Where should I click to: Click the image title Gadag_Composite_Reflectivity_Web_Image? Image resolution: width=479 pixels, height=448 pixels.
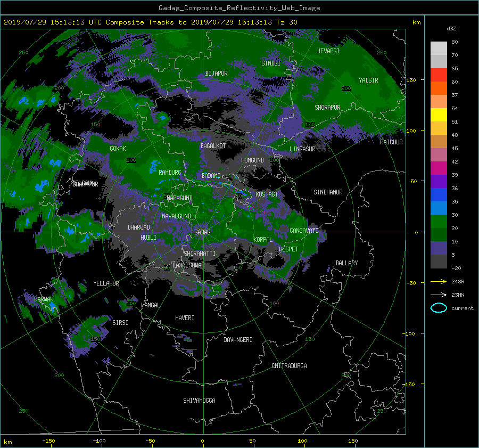(x=239, y=8)
